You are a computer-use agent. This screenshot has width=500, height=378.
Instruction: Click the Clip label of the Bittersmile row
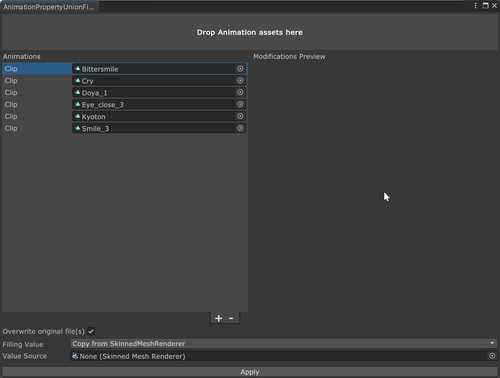click(x=11, y=69)
